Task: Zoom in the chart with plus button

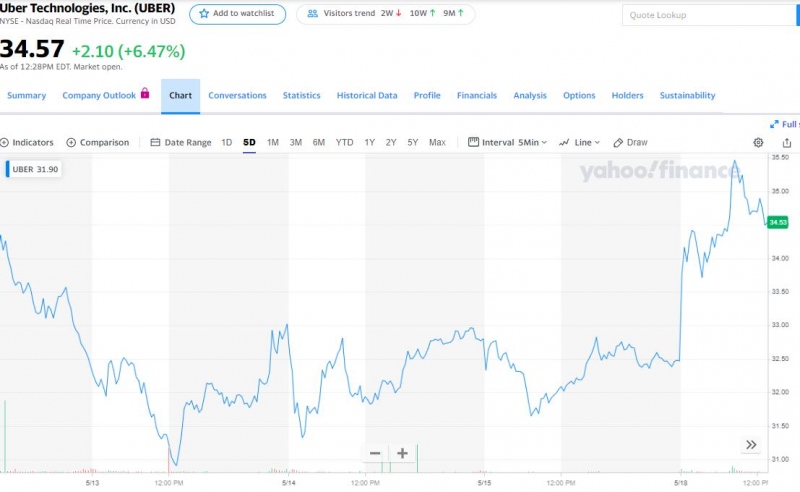Action: point(402,453)
